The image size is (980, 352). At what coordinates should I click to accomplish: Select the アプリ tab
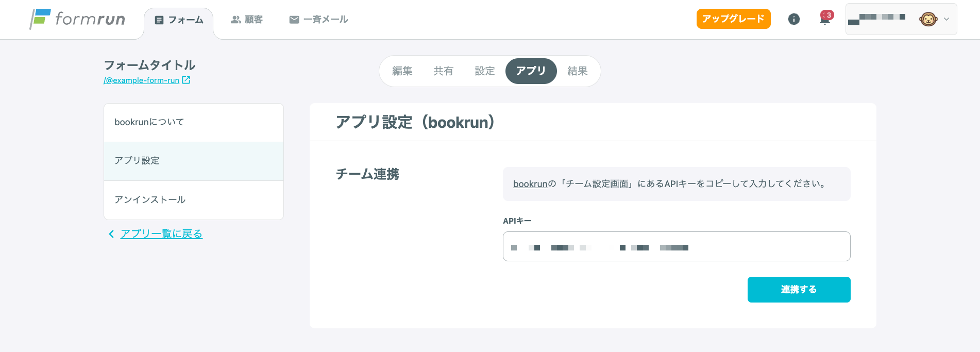531,71
